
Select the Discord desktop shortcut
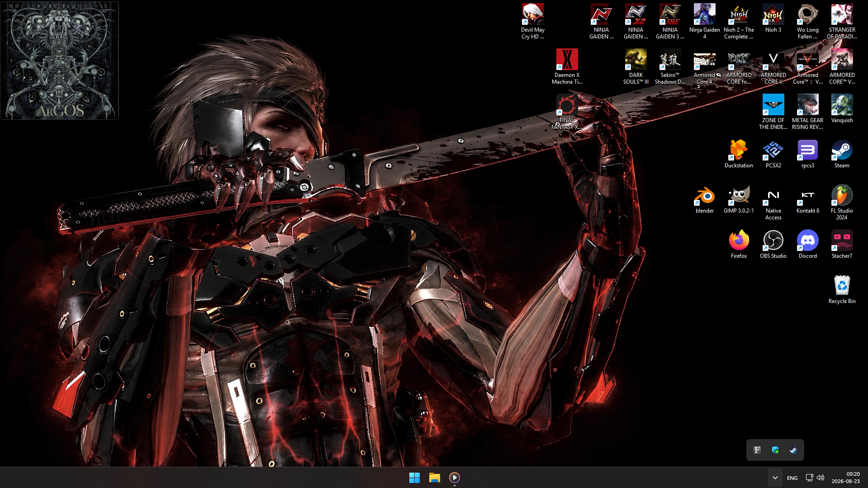pos(807,244)
